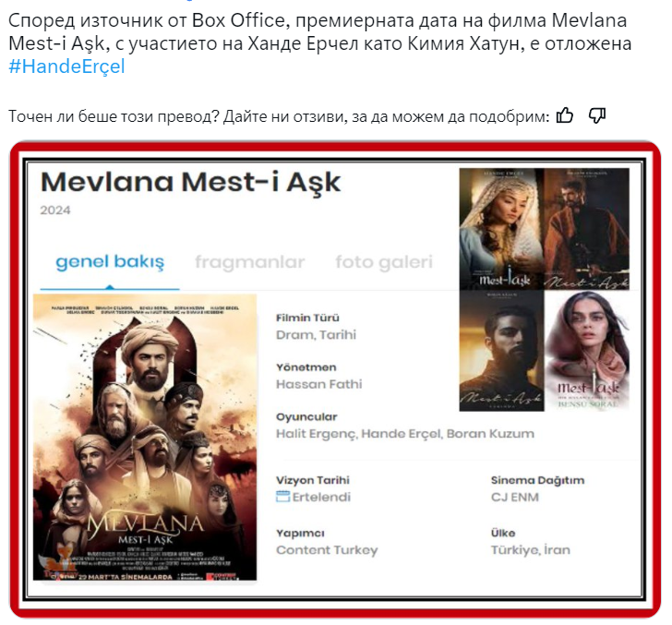Screen dimensions: 672x625
Task: Click cast member Hande Erçel
Action: point(402,434)
